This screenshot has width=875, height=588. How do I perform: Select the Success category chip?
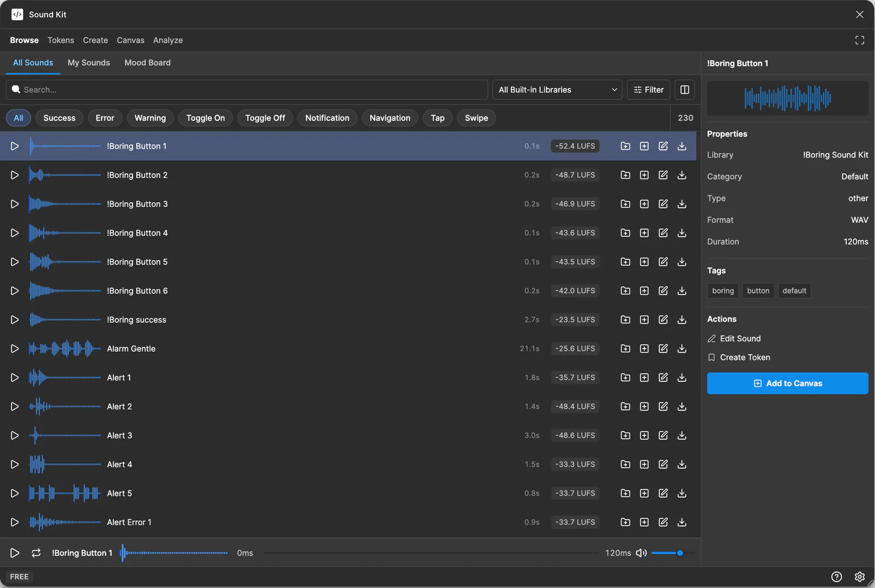pos(60,118)
